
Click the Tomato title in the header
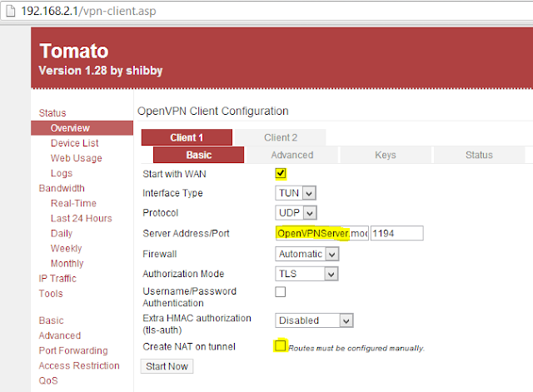(x=74, y=51)
